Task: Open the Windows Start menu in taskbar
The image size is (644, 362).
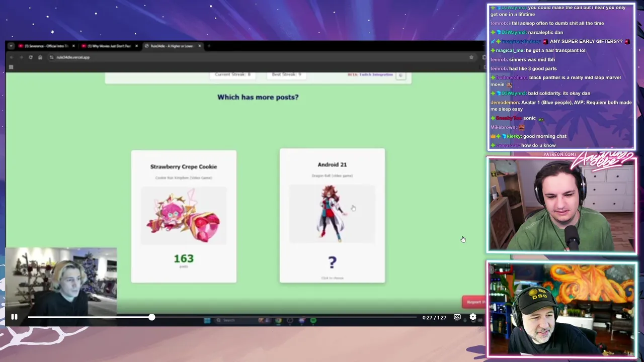Action: (207, 320)
